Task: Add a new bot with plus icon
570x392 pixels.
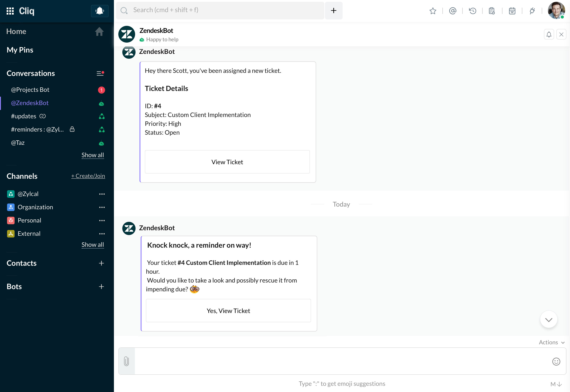Action: [101, 287]
